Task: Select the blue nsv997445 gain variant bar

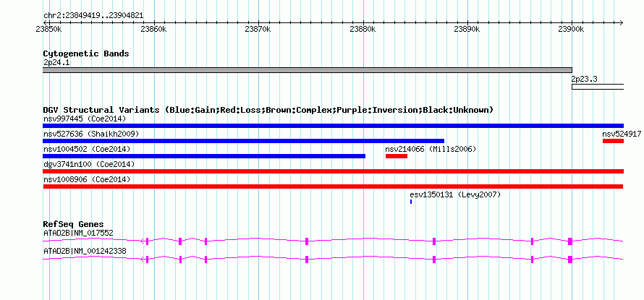Action: point(333,126)
